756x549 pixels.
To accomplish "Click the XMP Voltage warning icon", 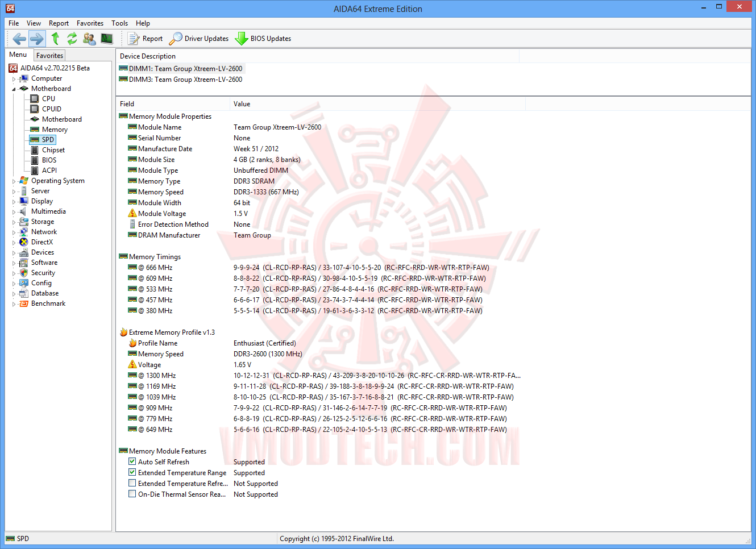I will tap(132, 364).
